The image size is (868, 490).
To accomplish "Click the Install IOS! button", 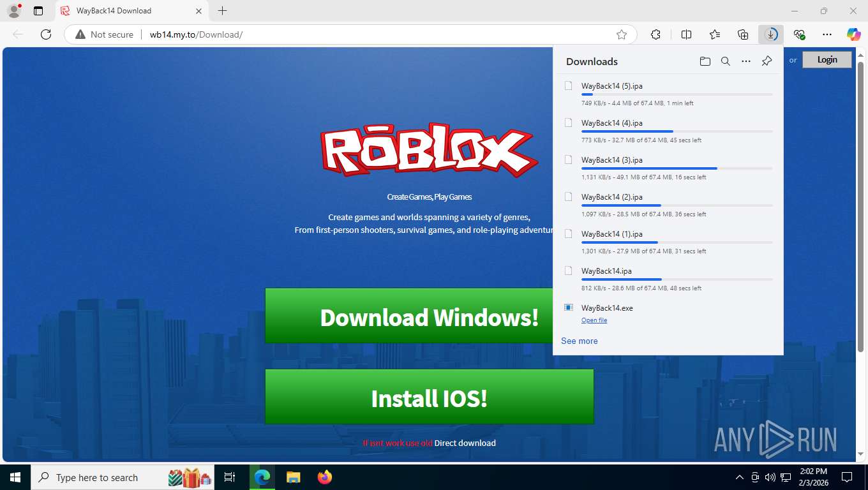I will 429,397.
